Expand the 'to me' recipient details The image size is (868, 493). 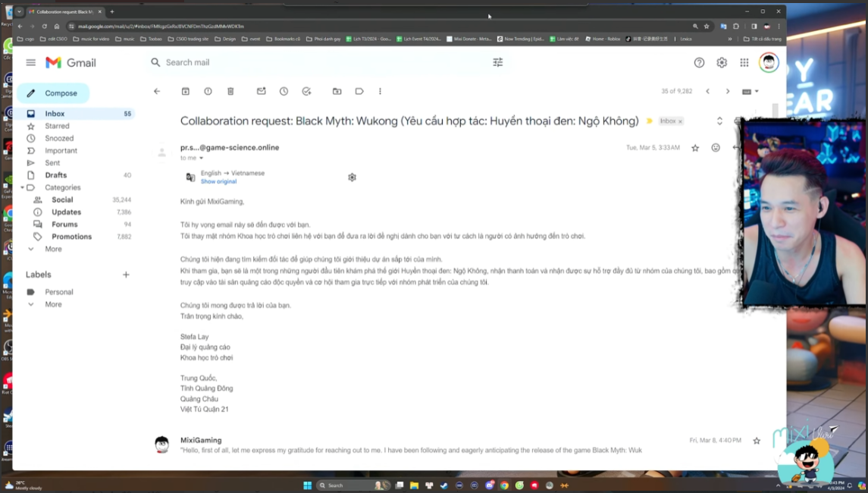pos(201,159)
